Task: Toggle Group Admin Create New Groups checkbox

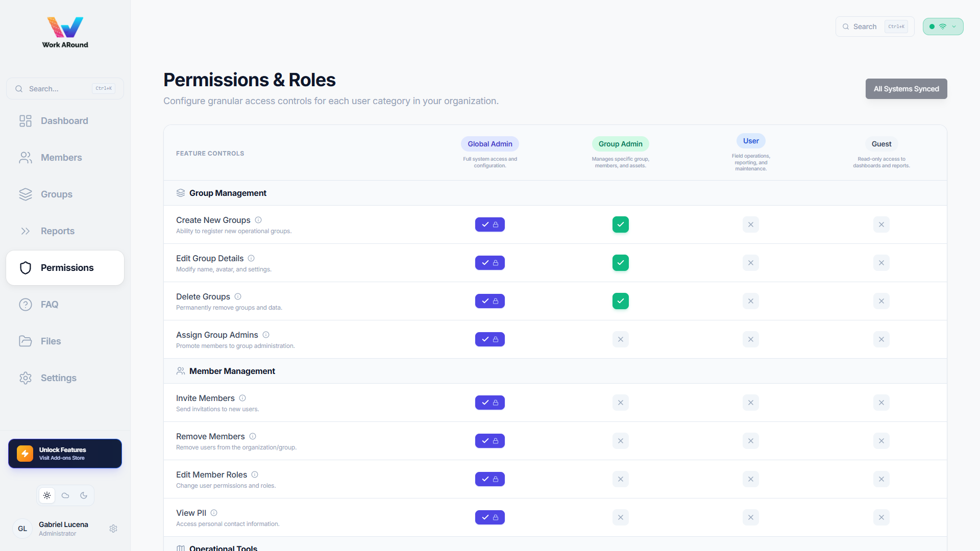Action: pyautogui.click(x=621, y=224)
